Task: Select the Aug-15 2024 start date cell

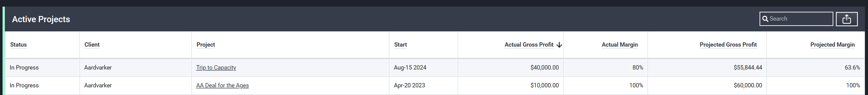Action: [x=423, y=67]
